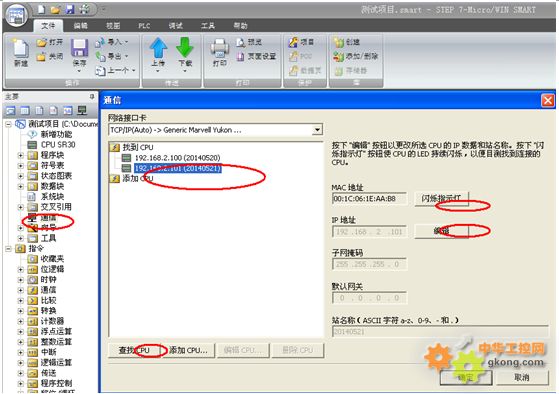Expand the 数据块 node

[21, 186]
